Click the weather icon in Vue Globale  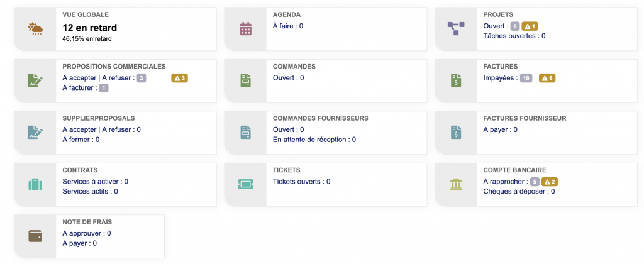pos(35,28)
